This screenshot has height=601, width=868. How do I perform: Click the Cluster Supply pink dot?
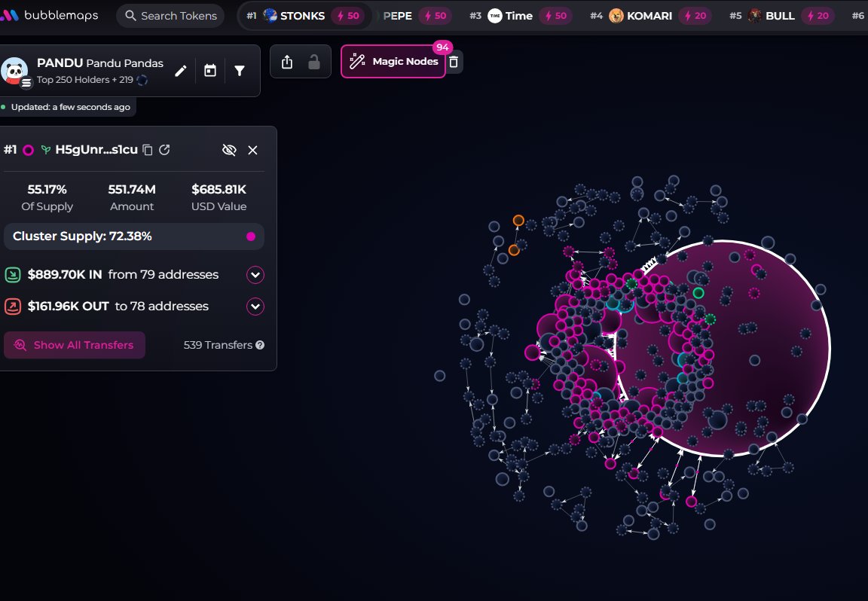(251, 236)
